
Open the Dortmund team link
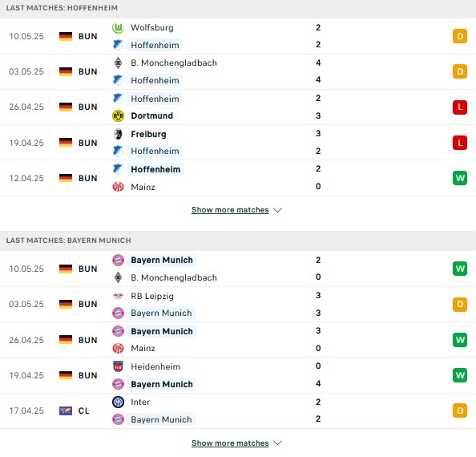(151, 115)
